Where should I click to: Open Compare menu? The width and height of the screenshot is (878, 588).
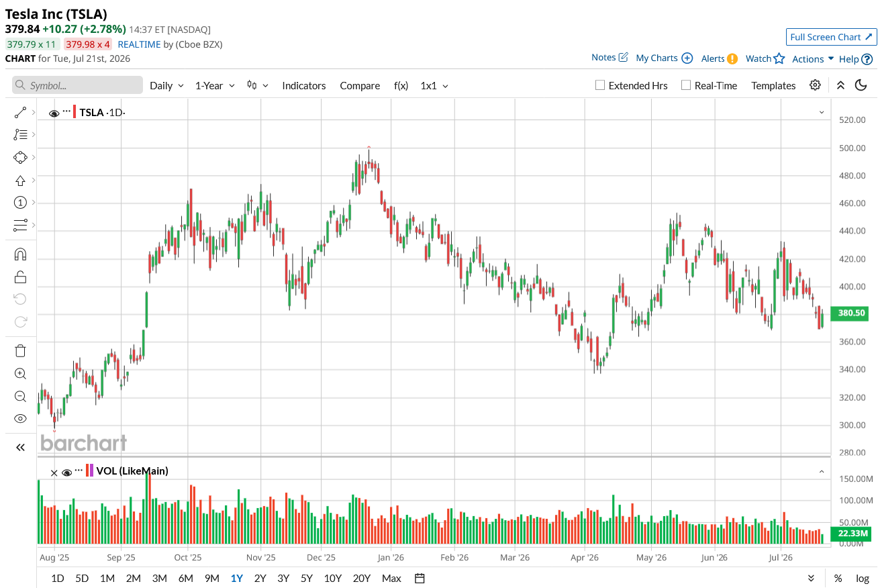[x=360, y=85]
